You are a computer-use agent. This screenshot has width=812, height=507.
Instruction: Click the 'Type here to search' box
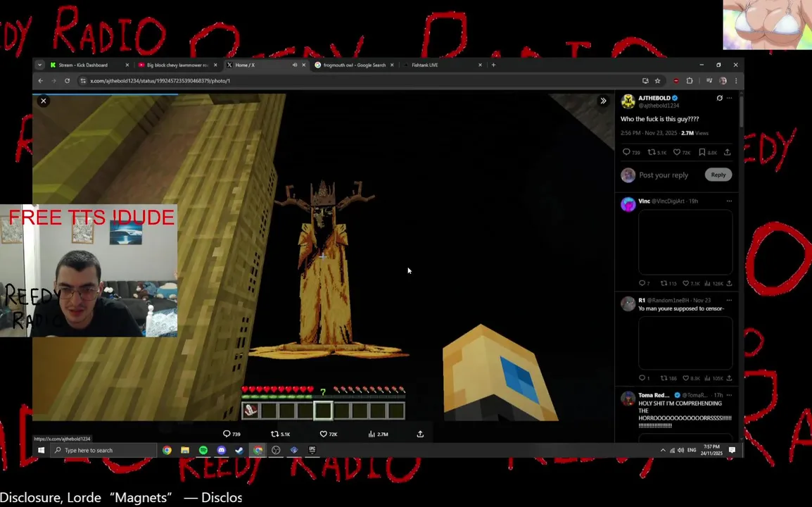click(104, 451)
